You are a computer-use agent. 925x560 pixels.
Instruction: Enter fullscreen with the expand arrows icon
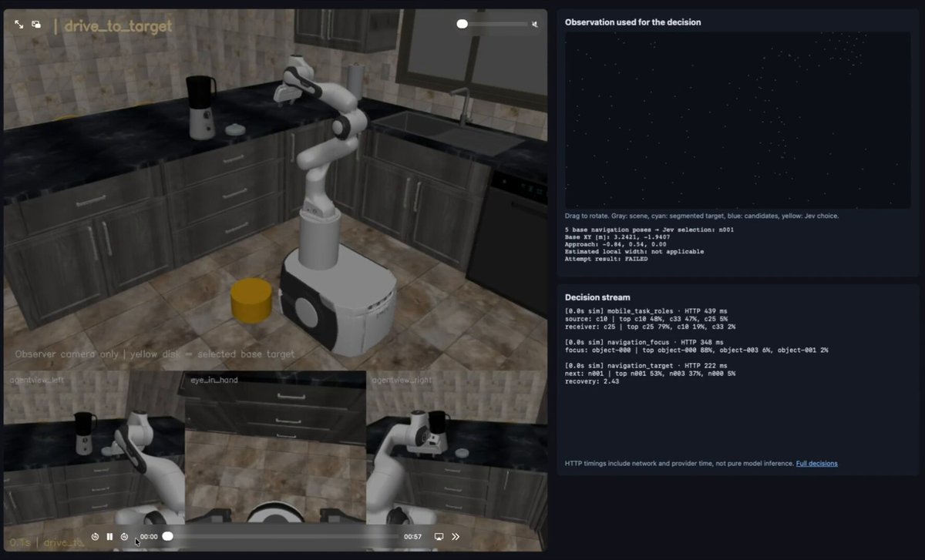[x=19, y=25]
